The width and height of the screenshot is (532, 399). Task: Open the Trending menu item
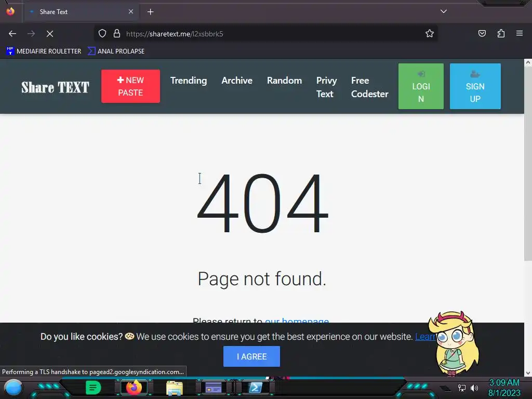(189, 81)
